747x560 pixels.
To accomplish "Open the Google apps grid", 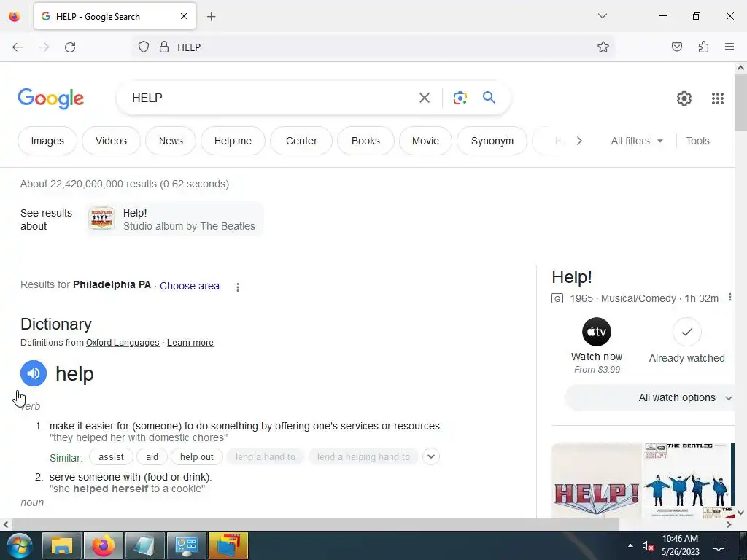I will pyautogui.click(x=718, y=98).
